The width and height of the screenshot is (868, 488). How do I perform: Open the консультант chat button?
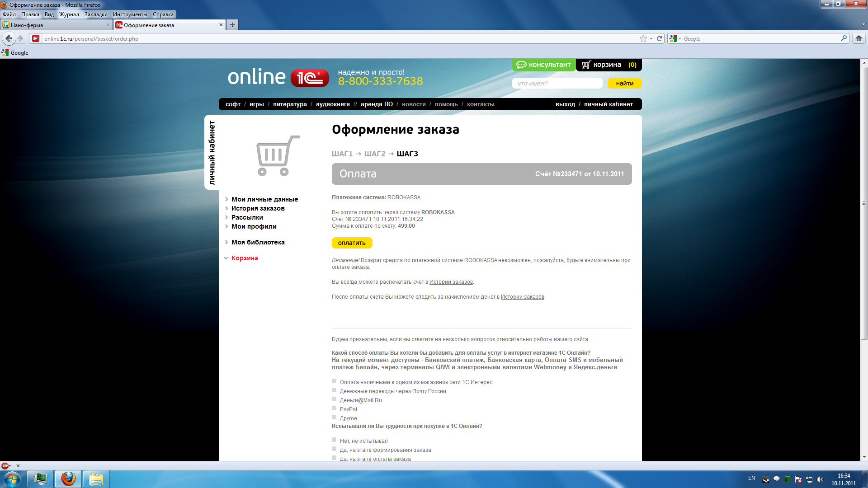(544, 65)
